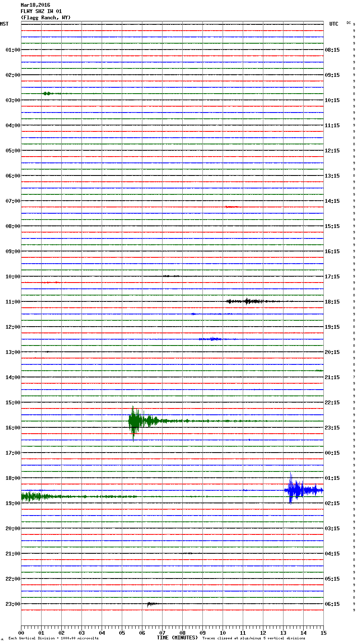Viewport: 357px width, 644px height.
Task: Select the 05:00 MST time label
Action: pyautogui.click(x=13, y=150)
